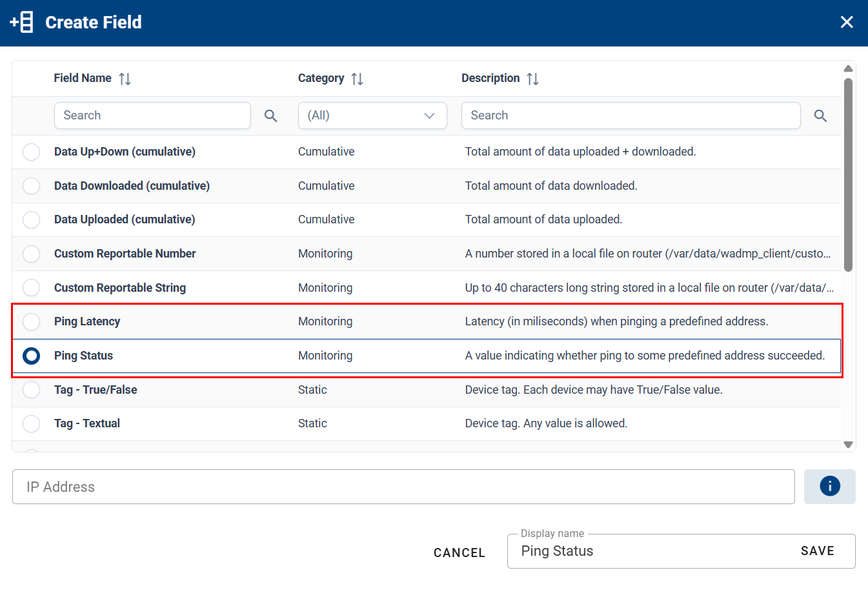Close the Create Field dialog

[846, 21]
